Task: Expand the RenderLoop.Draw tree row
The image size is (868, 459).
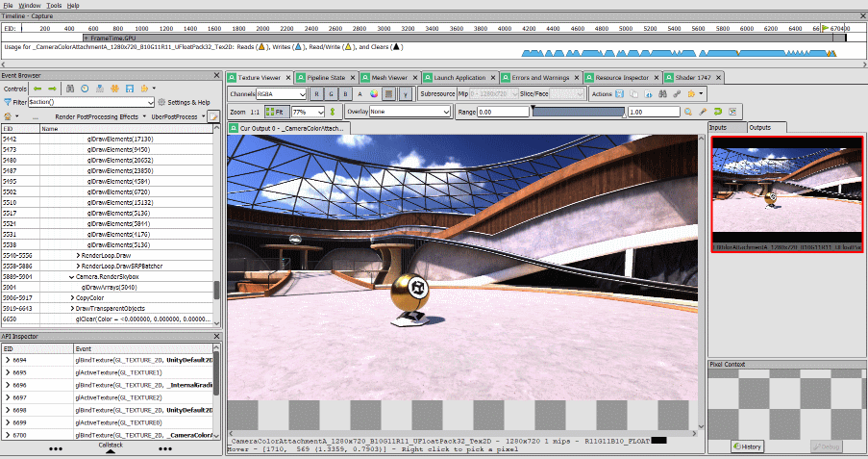Action: (x=78, y=256)
